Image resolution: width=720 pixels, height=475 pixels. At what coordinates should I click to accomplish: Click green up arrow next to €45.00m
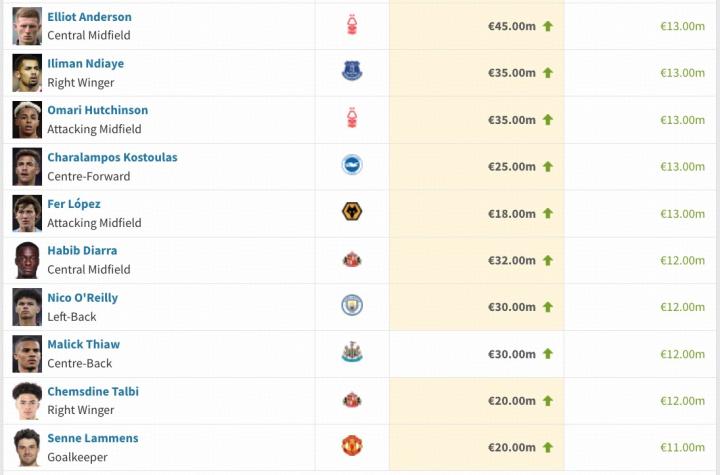548,26
